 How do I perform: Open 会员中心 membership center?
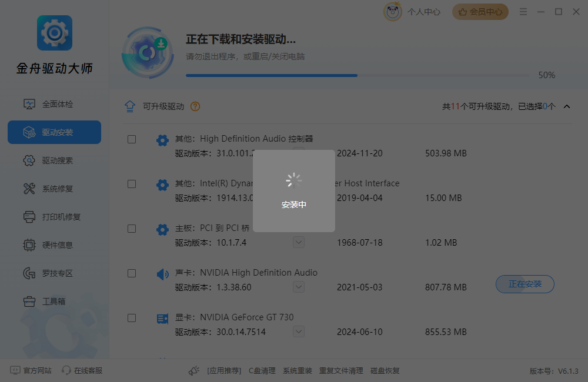pos(480,12)
